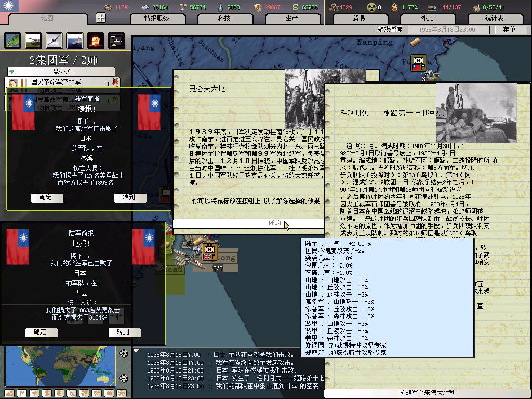Open the 科技 technology tab
The width and height of the screenshot is (532, 399).
[225, 18]
